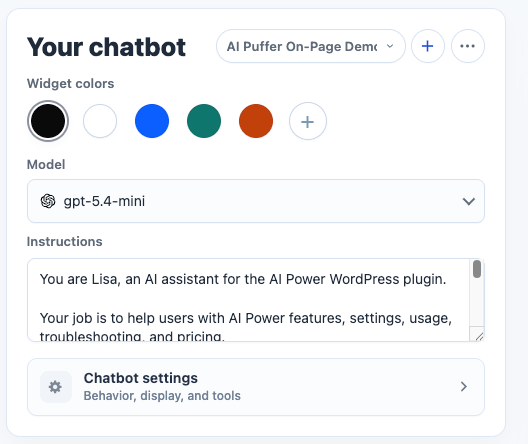Click the Instructions textarea resize handle
Screen dimensions: 528x444
click(479, 336)
